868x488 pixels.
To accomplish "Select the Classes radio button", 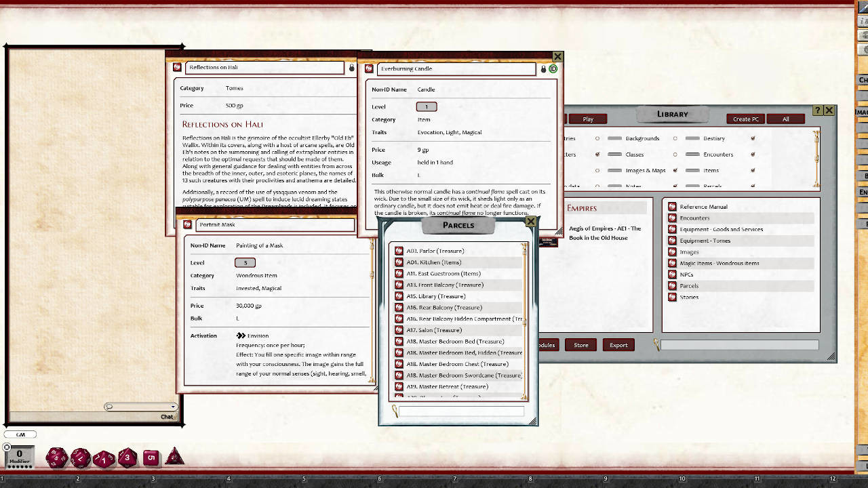I will 597,155.
